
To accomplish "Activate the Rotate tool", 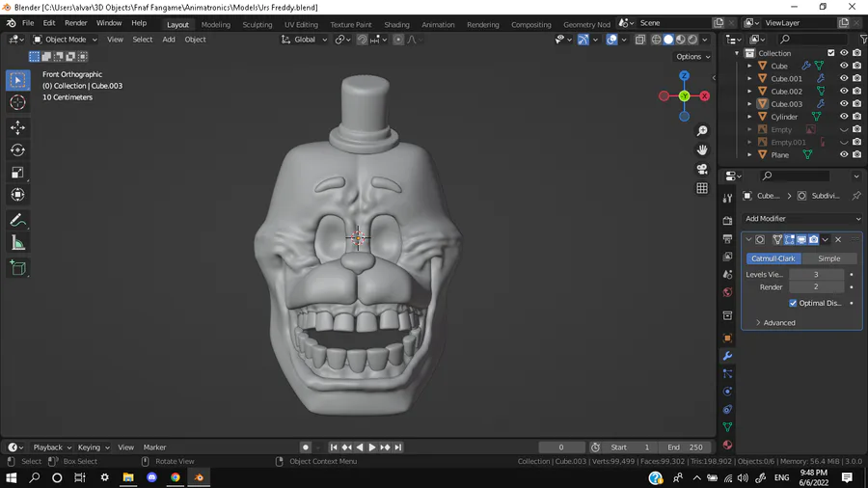I will [17, 150].
